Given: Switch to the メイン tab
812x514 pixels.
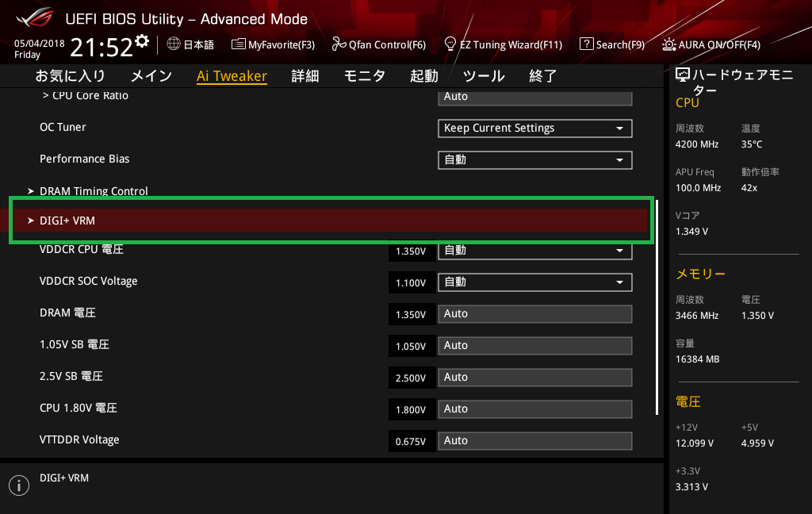Looking at the screenshot, I should coord(151,76).
